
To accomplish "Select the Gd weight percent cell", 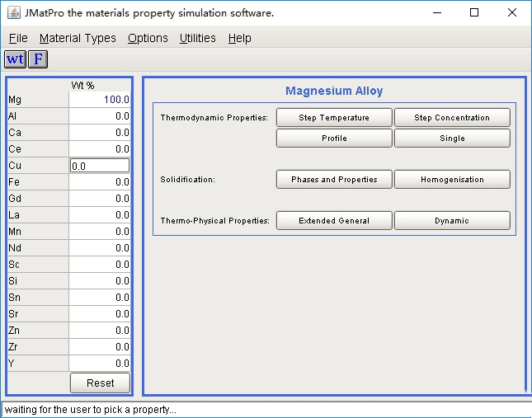I will 100,199.
